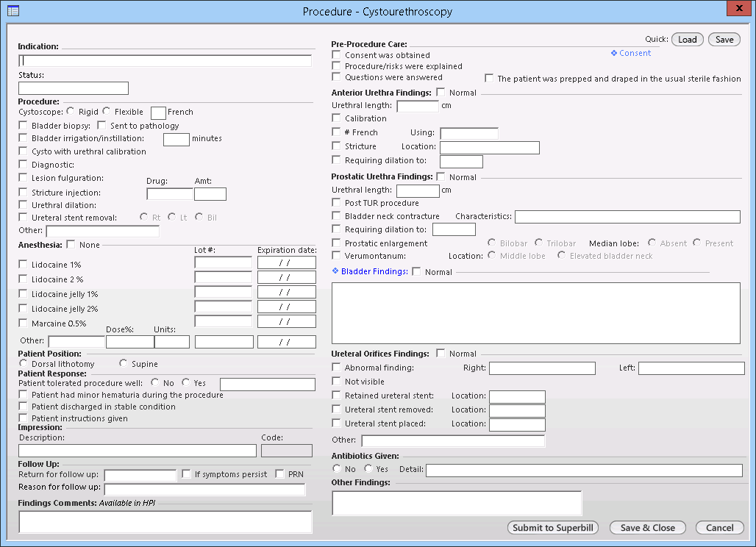Tick the Lesion fulguration checkbox
This screenshot has height=547, width=756.
23,178
